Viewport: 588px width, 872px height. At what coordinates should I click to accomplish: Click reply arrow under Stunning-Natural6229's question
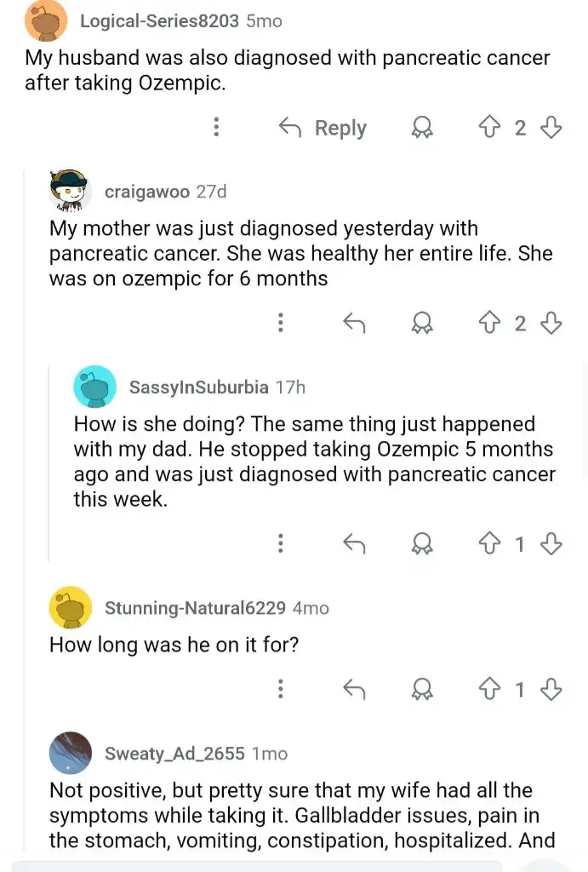353,689
